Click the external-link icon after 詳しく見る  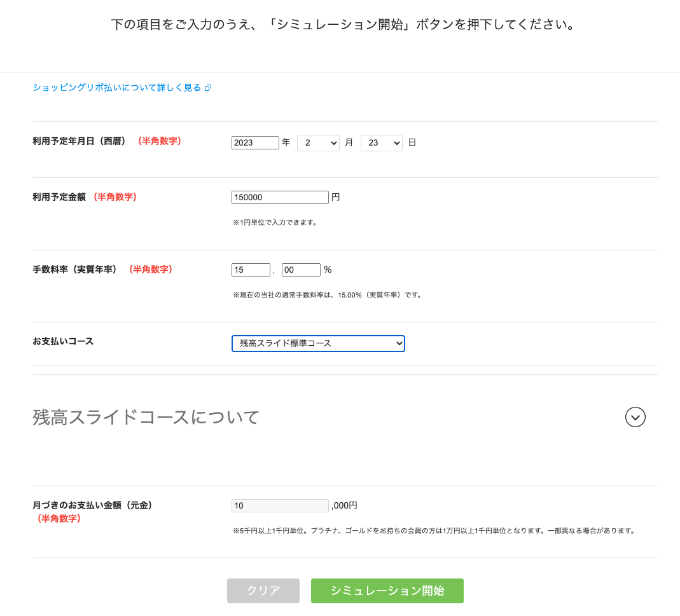pos(208,88)
